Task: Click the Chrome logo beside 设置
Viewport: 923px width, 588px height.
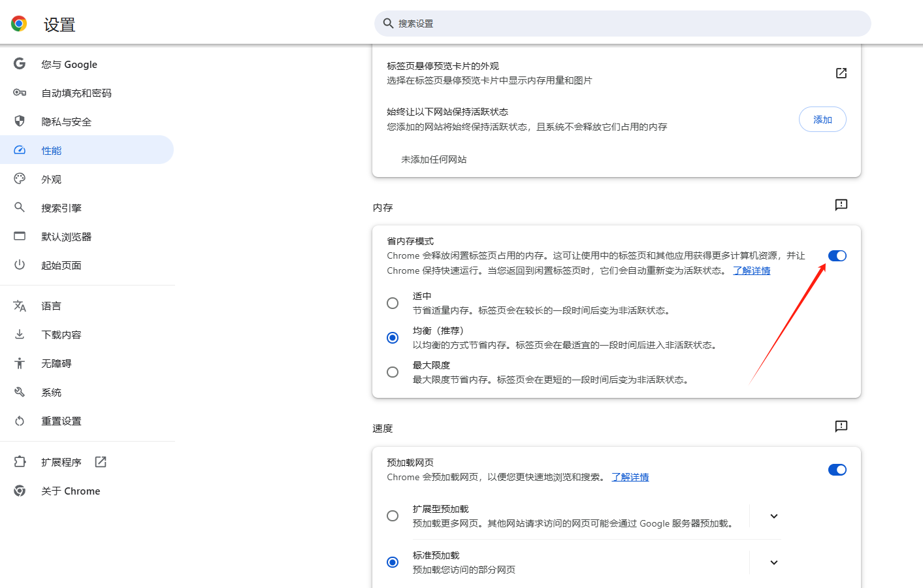Action: tap(19, 24)
